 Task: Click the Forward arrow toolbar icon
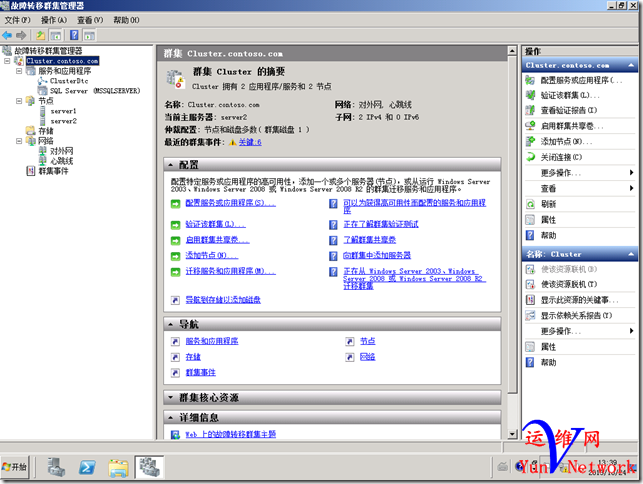tap(21, 35)
